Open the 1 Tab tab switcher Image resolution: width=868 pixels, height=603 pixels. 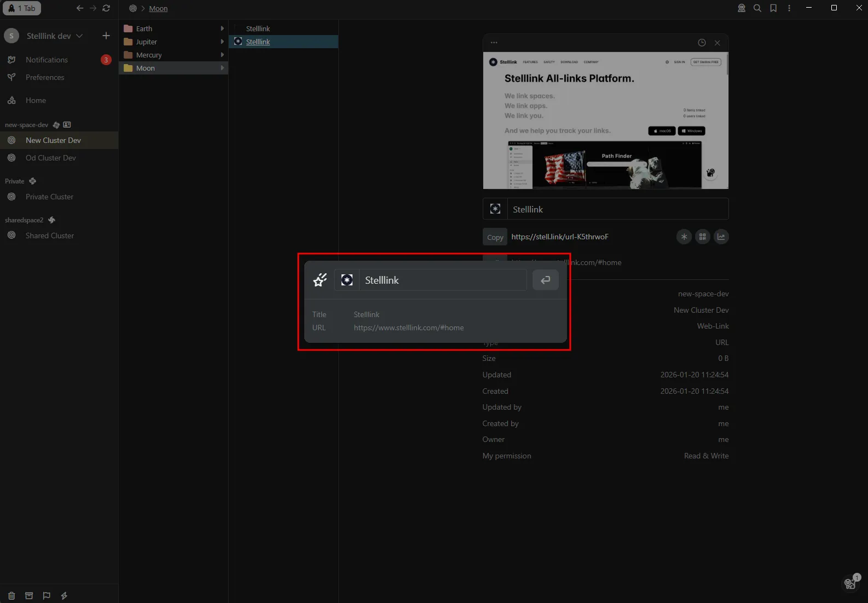pyautogui.click(x=22, y=8)
